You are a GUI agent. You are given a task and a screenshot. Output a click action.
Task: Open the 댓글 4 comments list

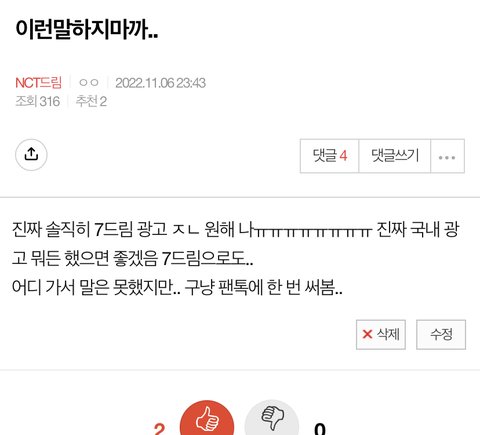329,156
